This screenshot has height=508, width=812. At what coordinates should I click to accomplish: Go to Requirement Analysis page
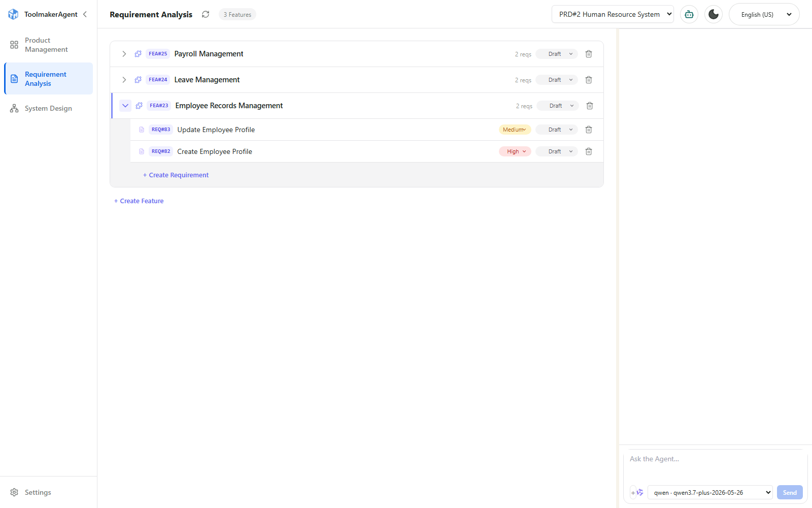pyautogui.click(x=48, y=79)
